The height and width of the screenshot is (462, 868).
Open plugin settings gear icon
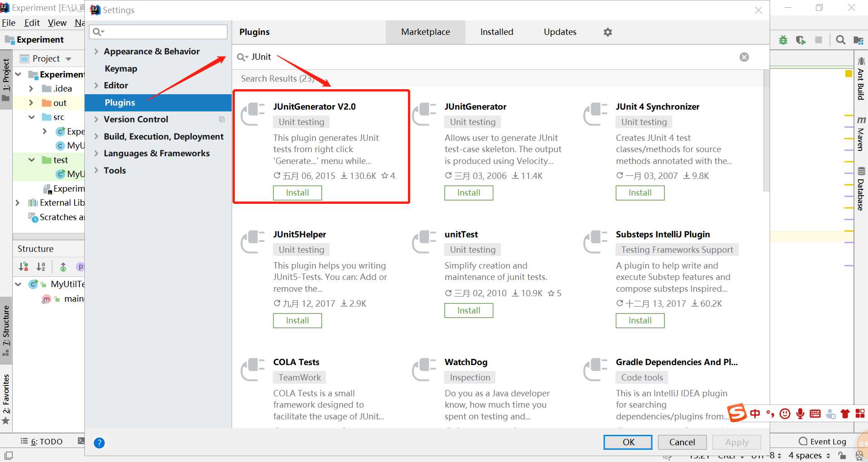pos(608,32)
